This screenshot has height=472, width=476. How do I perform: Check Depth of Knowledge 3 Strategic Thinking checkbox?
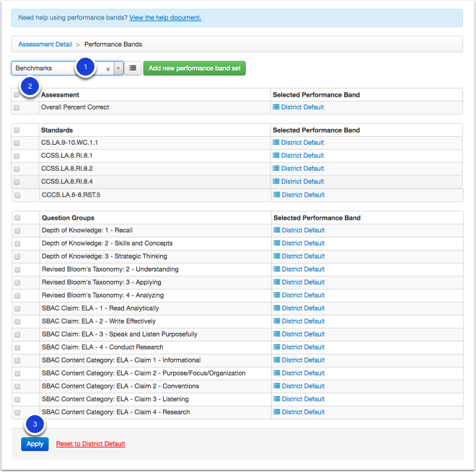coord(17,257)
